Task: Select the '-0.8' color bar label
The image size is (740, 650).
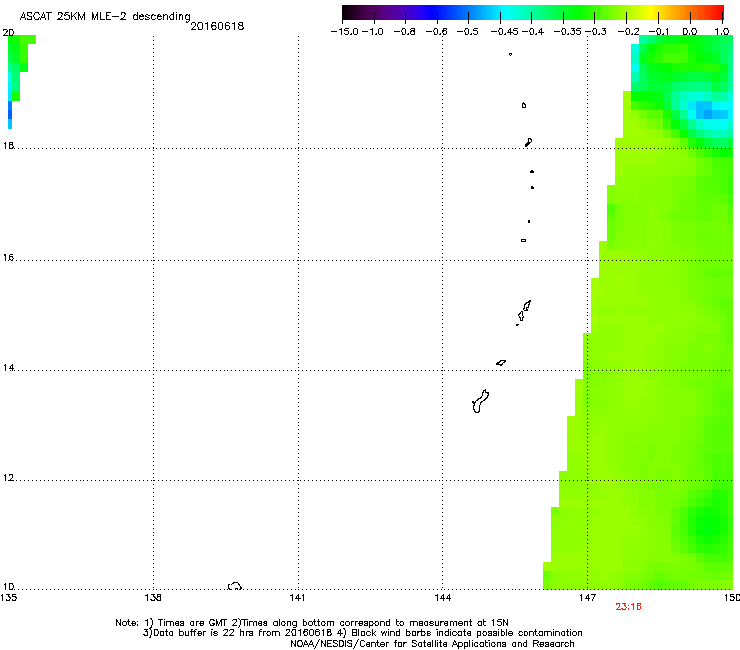Action: coord(404,32)
